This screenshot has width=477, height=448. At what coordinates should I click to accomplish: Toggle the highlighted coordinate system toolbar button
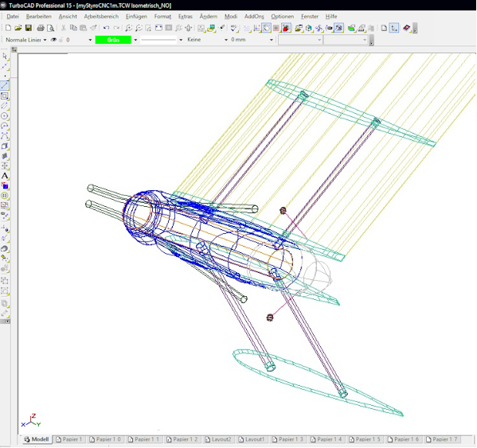394,28
